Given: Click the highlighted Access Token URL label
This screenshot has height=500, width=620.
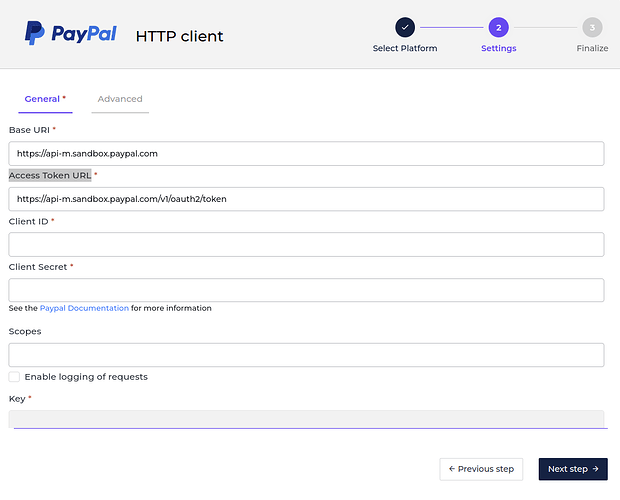Looking at the screenshot, I should tap(50, 175).
